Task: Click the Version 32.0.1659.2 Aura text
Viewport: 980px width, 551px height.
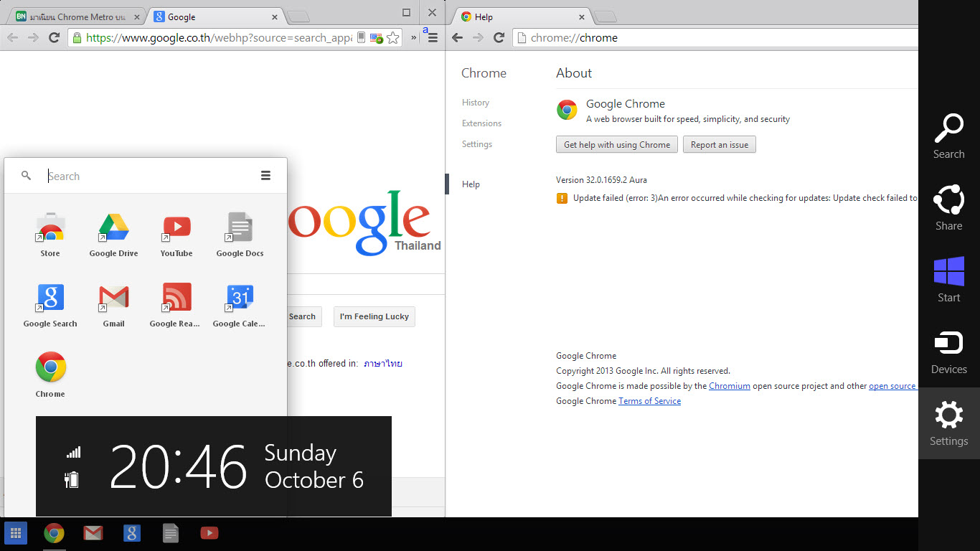Action: (x=601, y=180)
